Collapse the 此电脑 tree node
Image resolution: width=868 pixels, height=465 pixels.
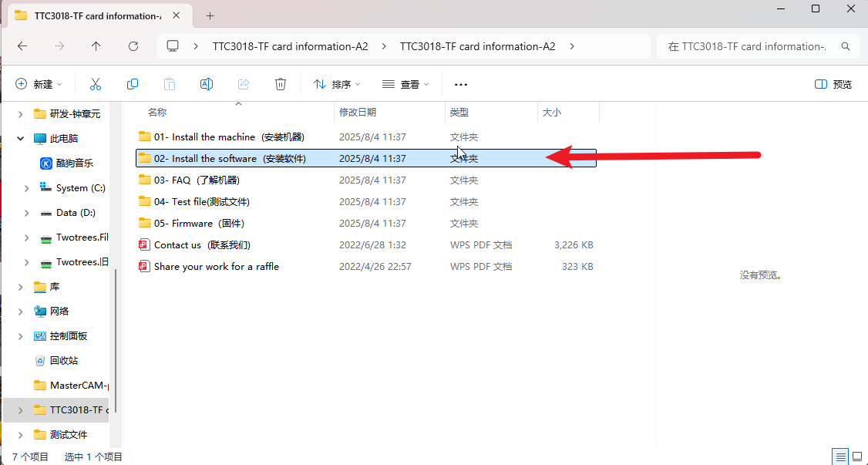tap(21, 139)
